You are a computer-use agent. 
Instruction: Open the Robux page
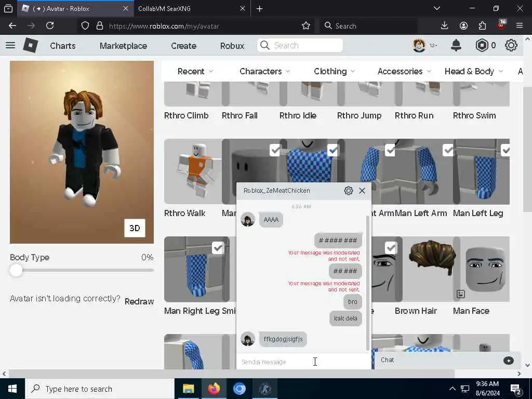pyautogui.click(x=232, y=46)
